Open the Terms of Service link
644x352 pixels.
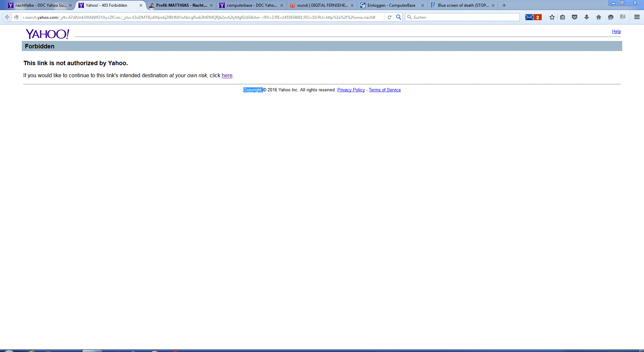pyautogui.click(x=385, y=90)
